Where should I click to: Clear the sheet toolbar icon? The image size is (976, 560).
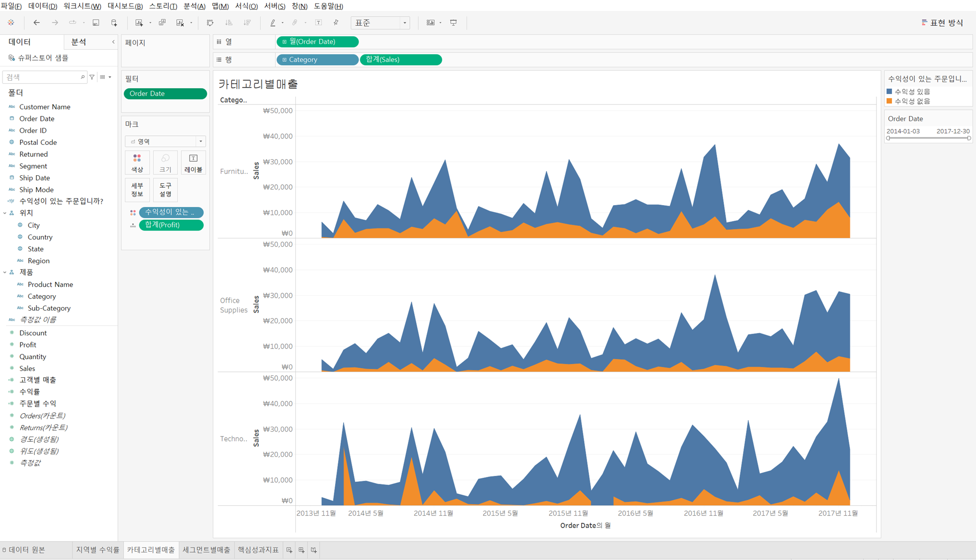tap(180, 22)
